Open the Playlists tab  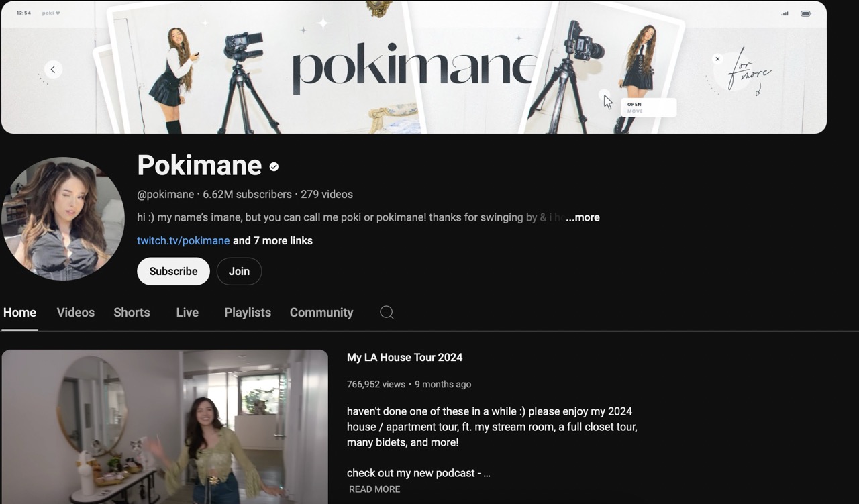[248, 312]
